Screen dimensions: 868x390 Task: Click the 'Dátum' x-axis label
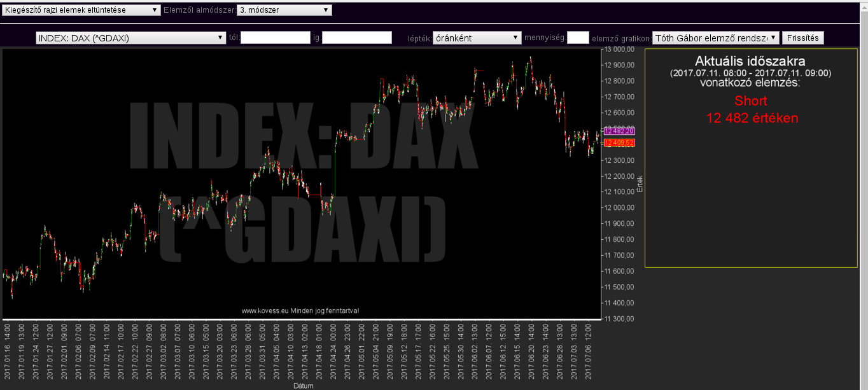pos(302,386)
